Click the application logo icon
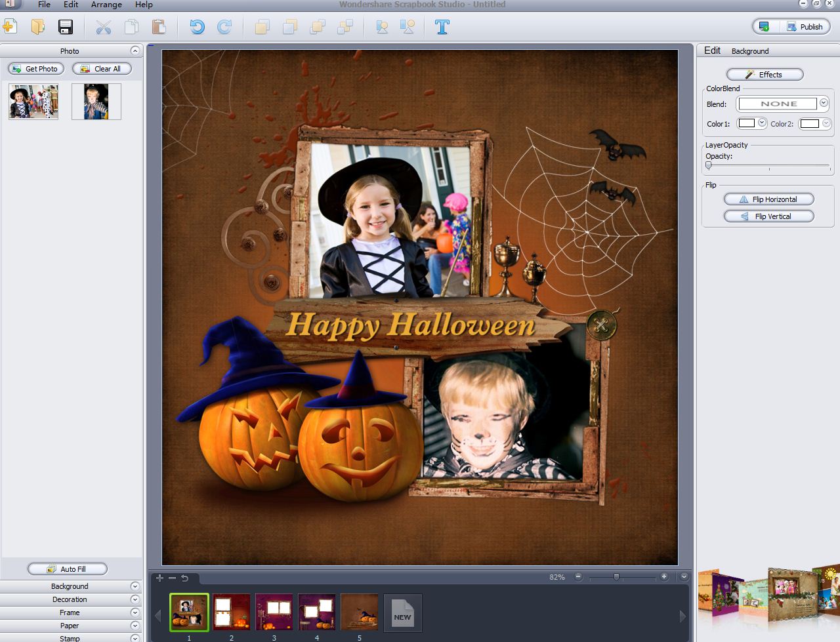The width and height of the screenshot is (840, 642). (9, 4)
